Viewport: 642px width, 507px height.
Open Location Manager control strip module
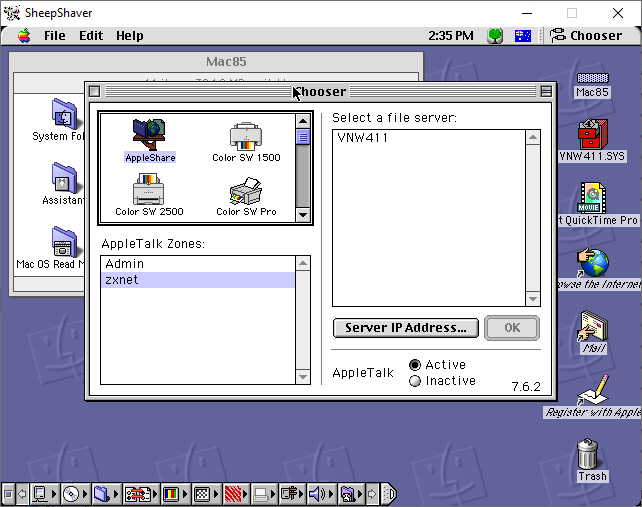141,494
